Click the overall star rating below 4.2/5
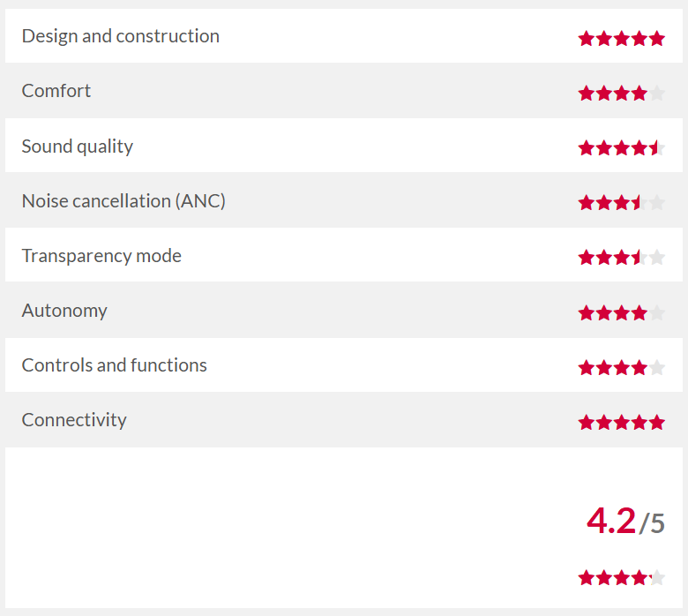This screenshot has width=688, height=616. (x=621, y=578)
